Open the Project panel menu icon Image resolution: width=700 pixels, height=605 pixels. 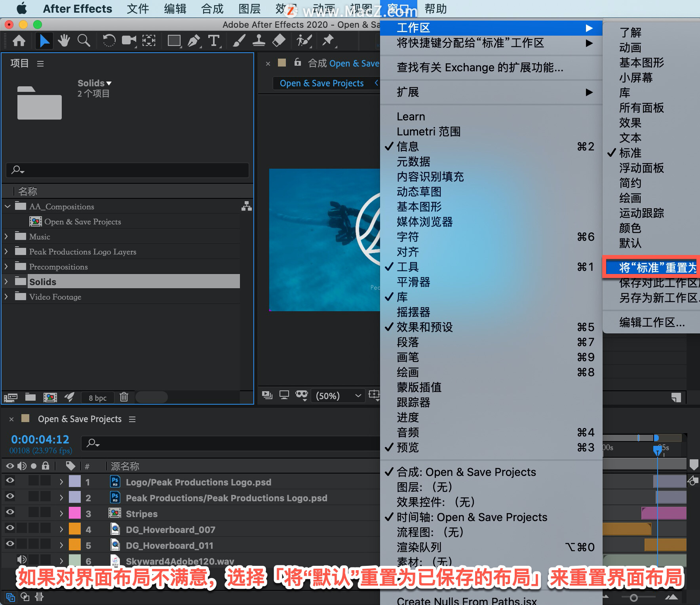pos(40,63)
